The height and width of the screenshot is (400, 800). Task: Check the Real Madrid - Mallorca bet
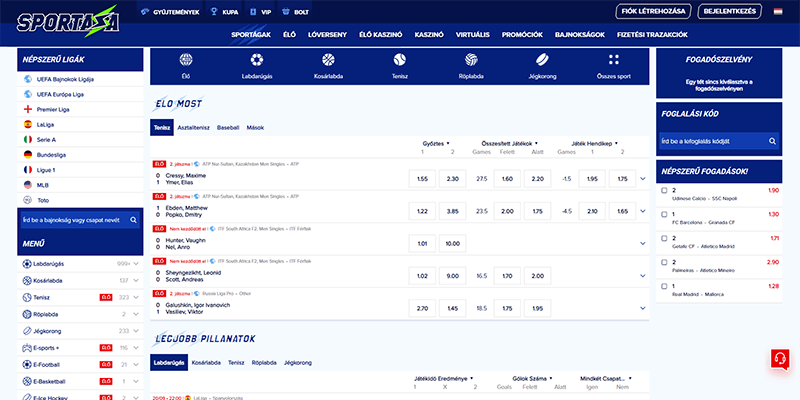pos(664,286)
